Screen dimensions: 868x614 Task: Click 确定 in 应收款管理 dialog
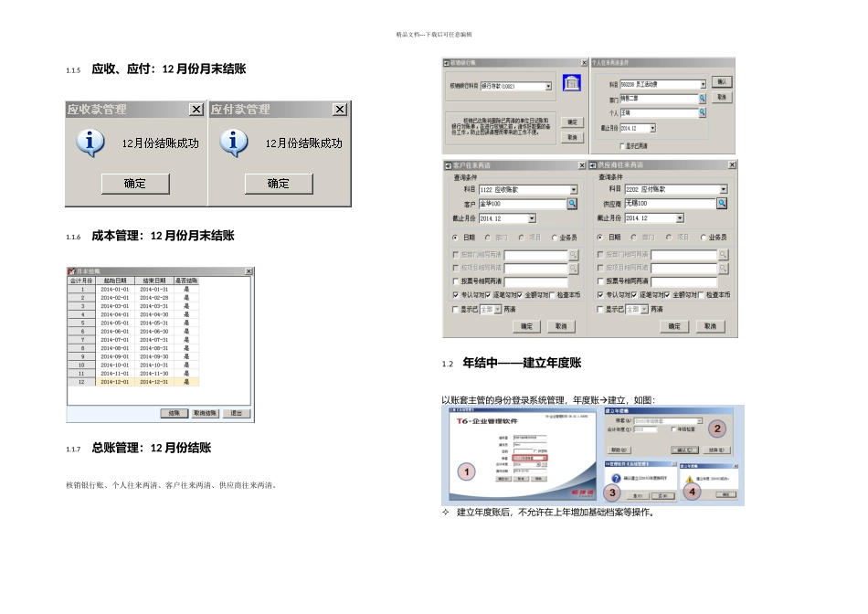coord(135,184)
